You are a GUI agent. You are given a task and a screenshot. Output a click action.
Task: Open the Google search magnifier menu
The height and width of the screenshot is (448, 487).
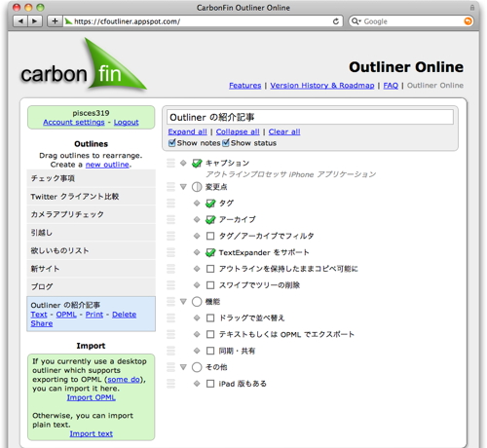(x=356, y=21)
